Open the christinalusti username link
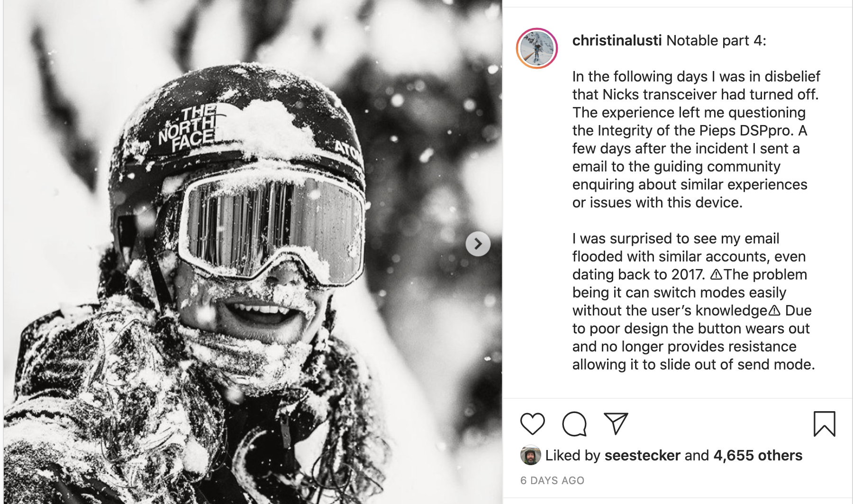The height and width of the screenshot is (504, 853). [617, 41]
